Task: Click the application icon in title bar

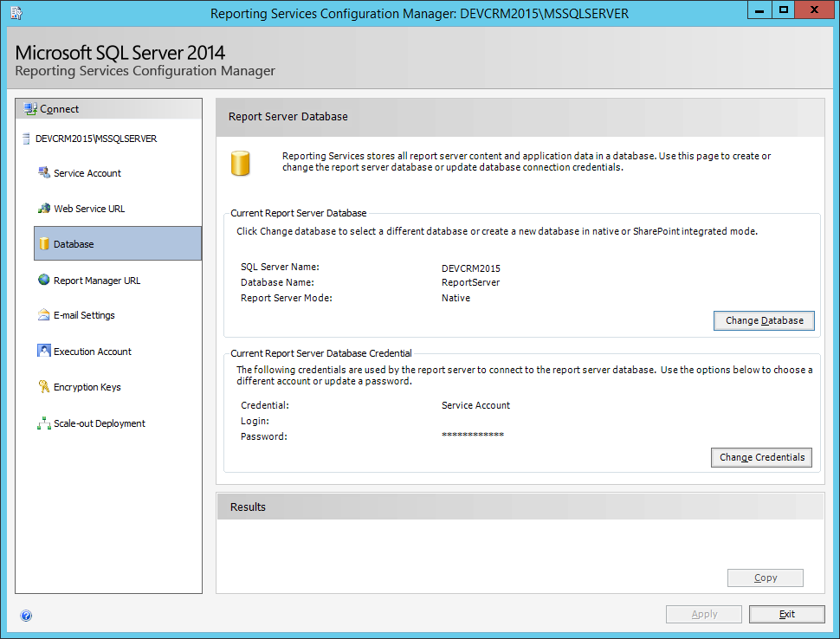Action: 16,13
